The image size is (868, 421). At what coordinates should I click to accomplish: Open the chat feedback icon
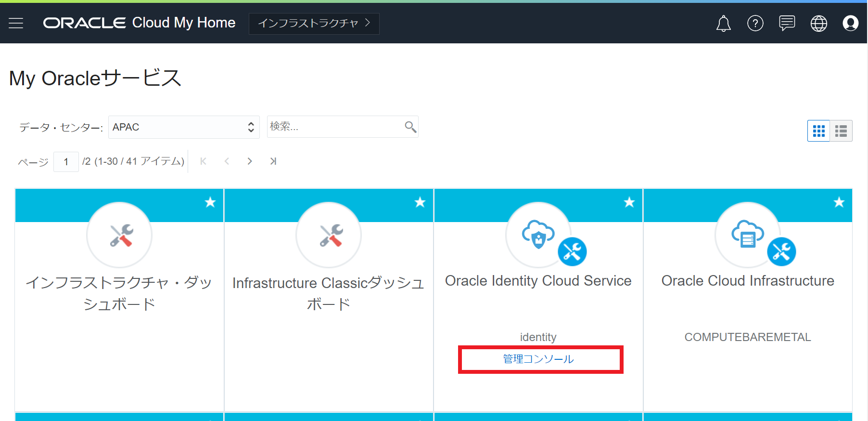pos(787,23)
